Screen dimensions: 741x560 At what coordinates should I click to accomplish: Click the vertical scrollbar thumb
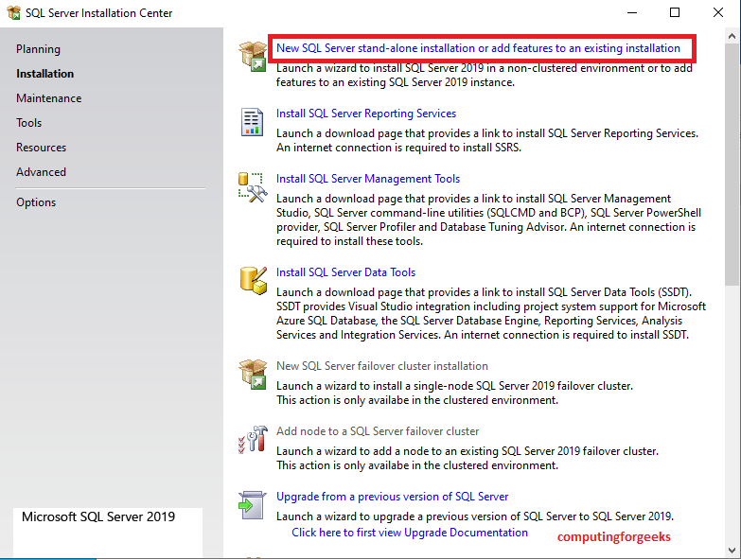coord(732,165)
